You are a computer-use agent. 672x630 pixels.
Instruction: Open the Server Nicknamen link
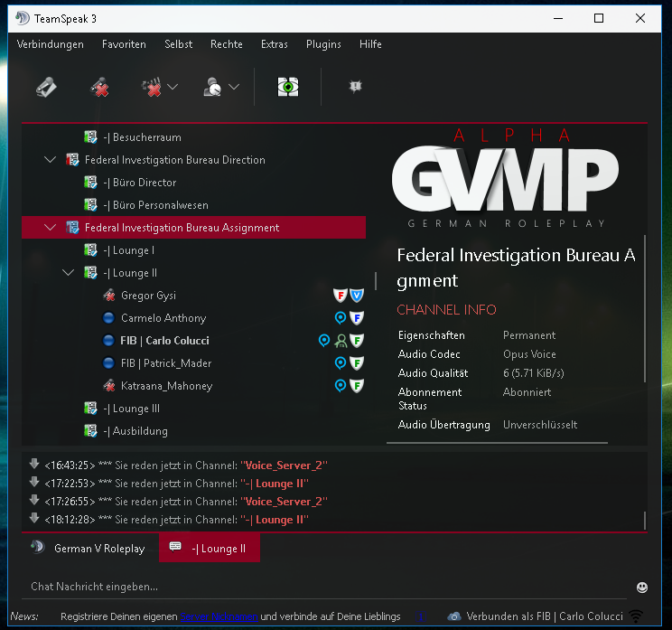tap(219, 616)
